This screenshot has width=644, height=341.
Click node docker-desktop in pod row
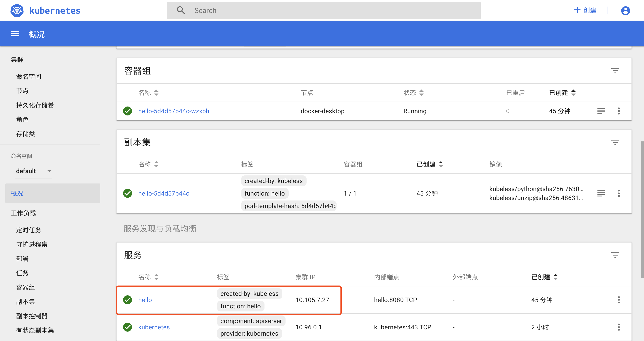click(x=322, y=111)
